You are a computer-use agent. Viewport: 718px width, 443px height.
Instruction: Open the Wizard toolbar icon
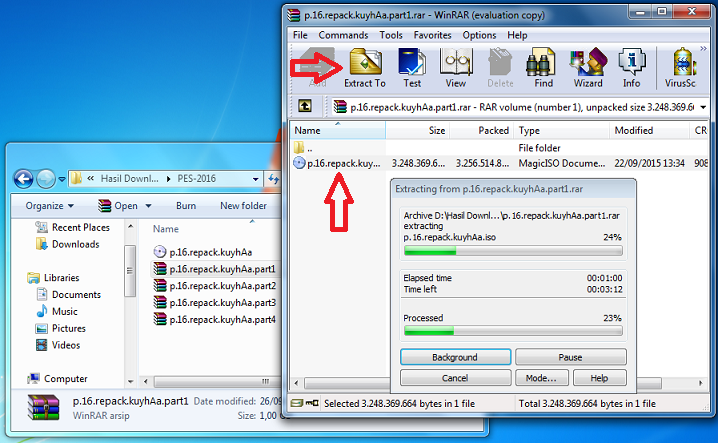588,68
